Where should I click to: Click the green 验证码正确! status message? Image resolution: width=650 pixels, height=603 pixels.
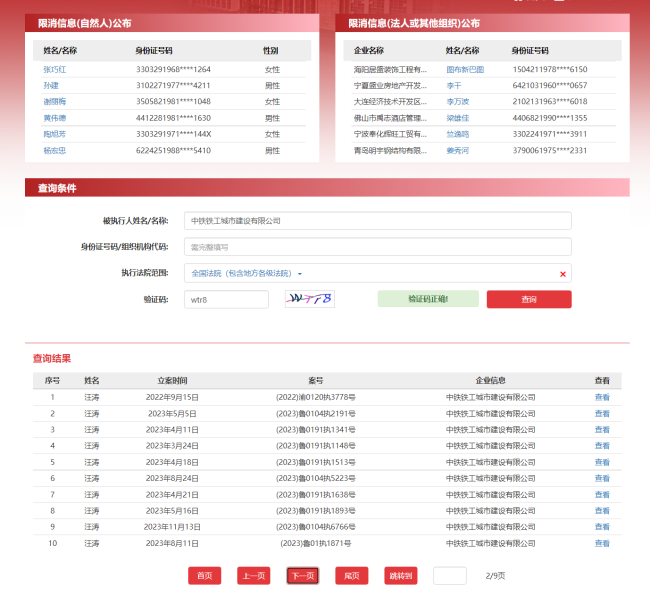(428, 299)
